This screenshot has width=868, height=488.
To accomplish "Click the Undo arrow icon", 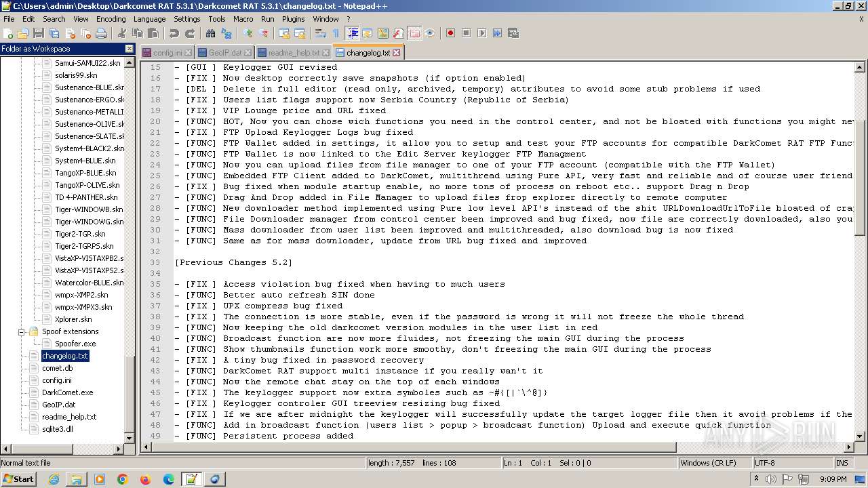I will [174, 33].
